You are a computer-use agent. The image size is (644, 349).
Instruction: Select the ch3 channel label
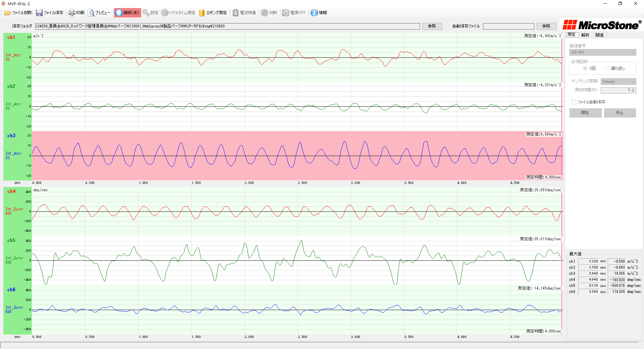11,136
